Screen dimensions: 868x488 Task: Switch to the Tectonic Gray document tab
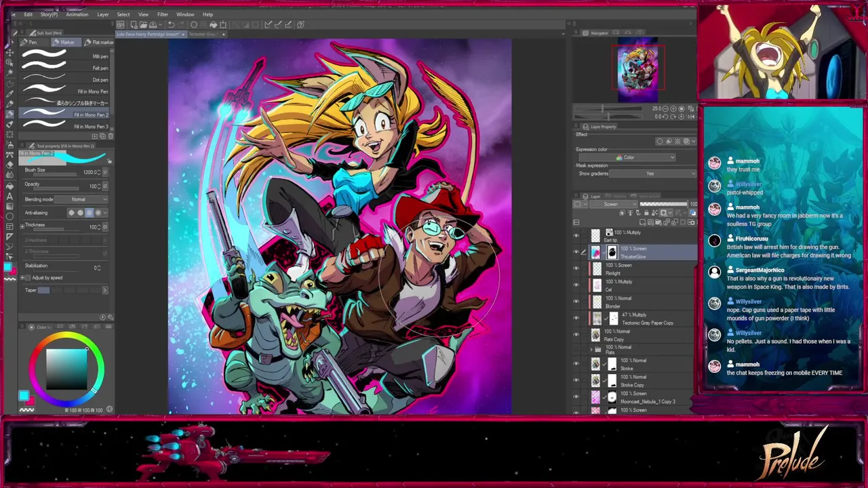coord(204,34)
